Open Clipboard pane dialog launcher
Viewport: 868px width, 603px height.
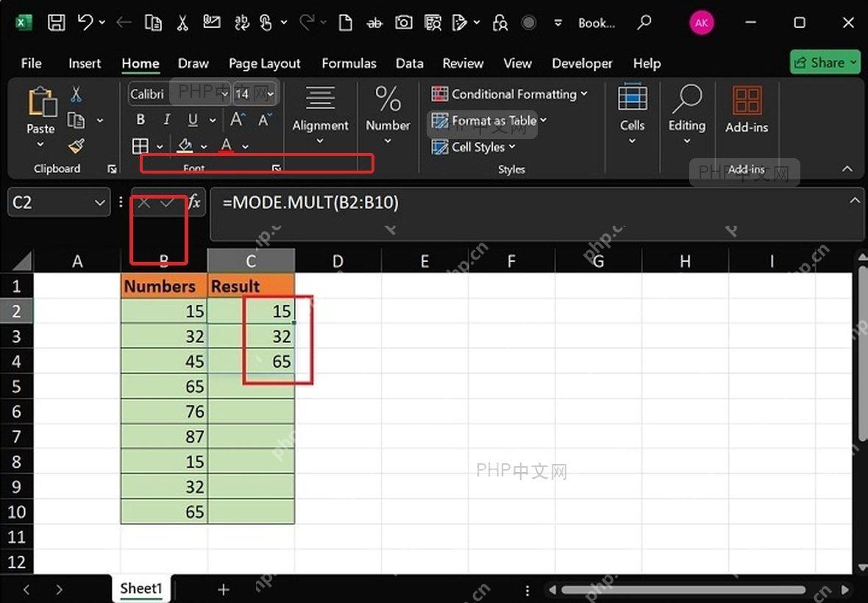(x=113, y=168)
